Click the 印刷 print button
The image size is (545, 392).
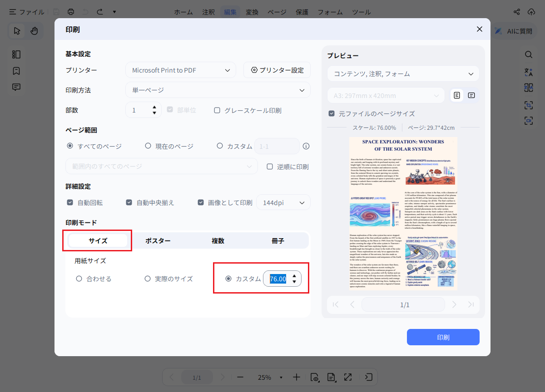[443, 337]
